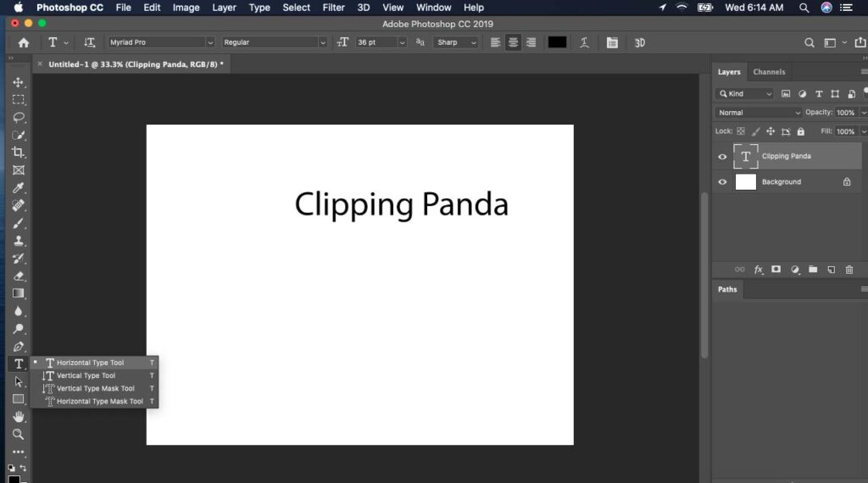868x483 pixels.
Task: Toggle lock image pixels
Action: click(755, 131)
